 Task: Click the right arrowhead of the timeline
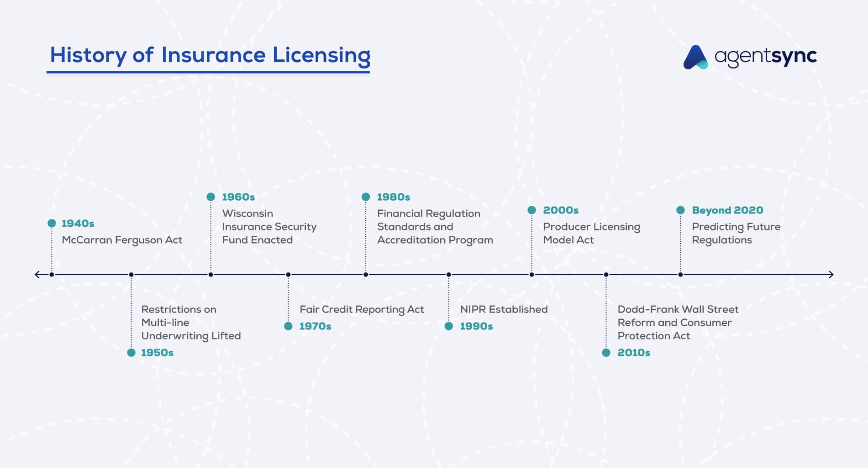(x=831, y=275)
